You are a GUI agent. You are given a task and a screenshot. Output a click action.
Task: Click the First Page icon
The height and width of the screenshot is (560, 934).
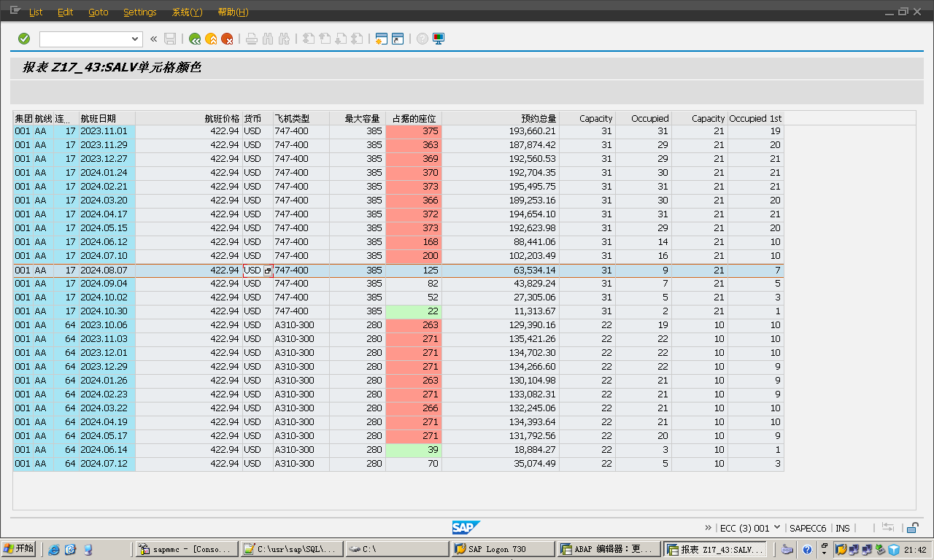point(309,39)
